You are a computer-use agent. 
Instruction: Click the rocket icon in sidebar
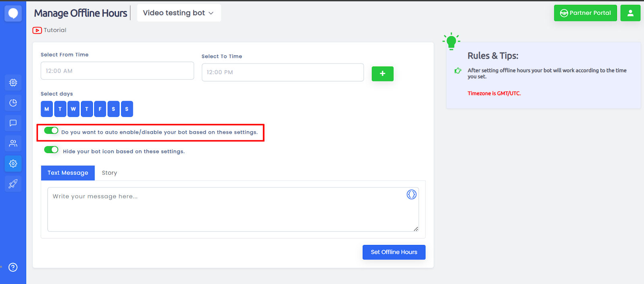13,184
